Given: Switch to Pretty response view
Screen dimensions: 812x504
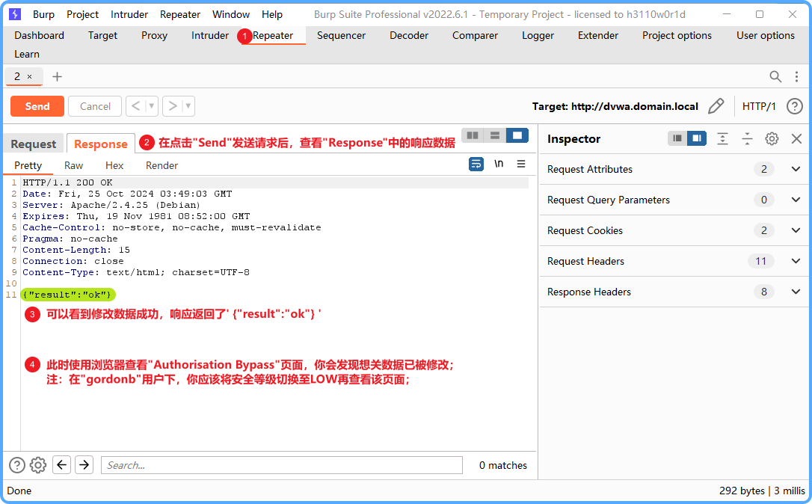Looking at the screenshot, I should pos(28,165).
